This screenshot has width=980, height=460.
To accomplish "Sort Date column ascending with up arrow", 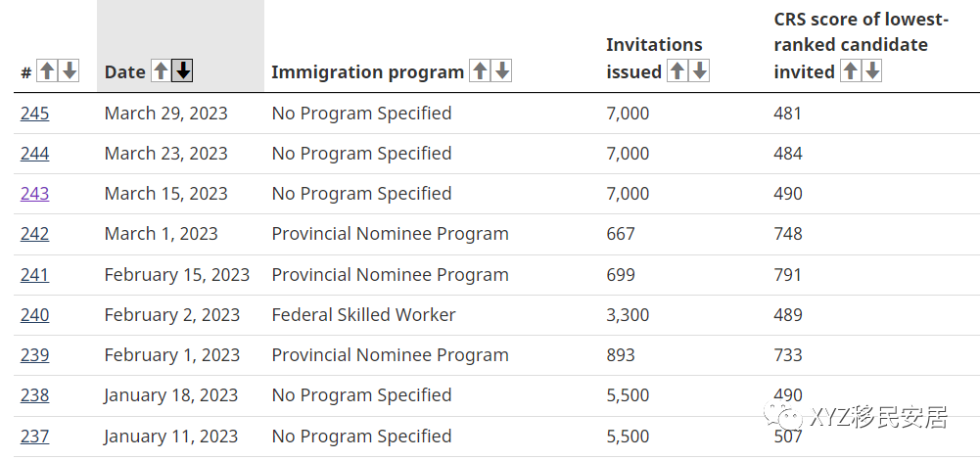I will tap(162, 71).
